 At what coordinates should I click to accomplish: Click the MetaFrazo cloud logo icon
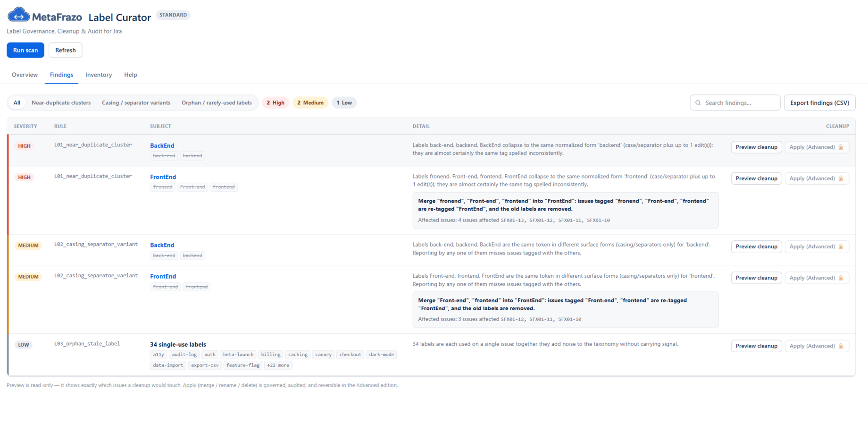click(18, 15)
